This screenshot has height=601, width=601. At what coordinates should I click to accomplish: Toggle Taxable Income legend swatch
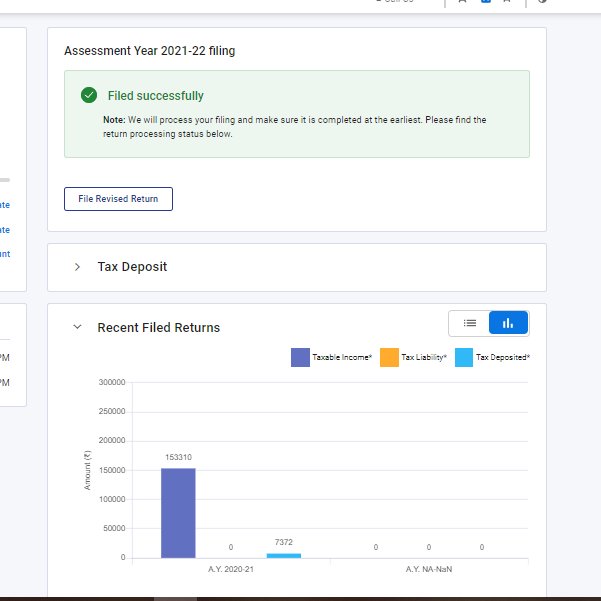(x=300, y=357)
